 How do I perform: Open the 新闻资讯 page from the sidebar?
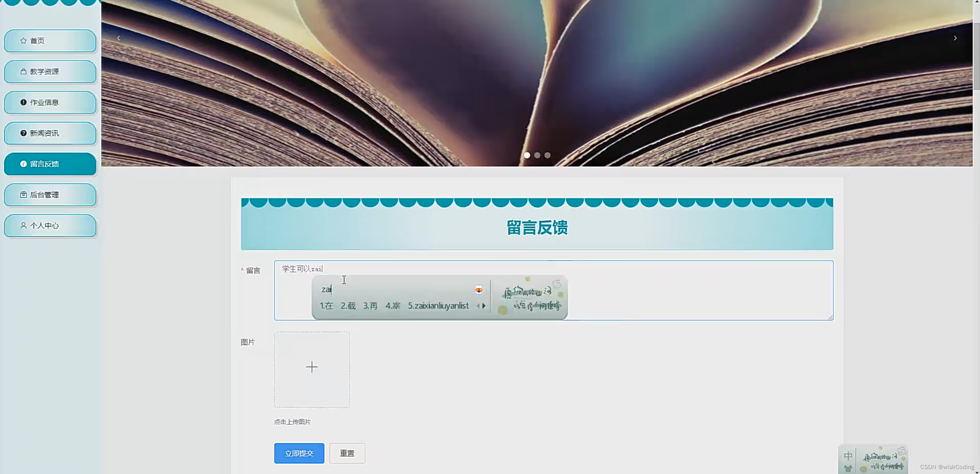(44, 133)
